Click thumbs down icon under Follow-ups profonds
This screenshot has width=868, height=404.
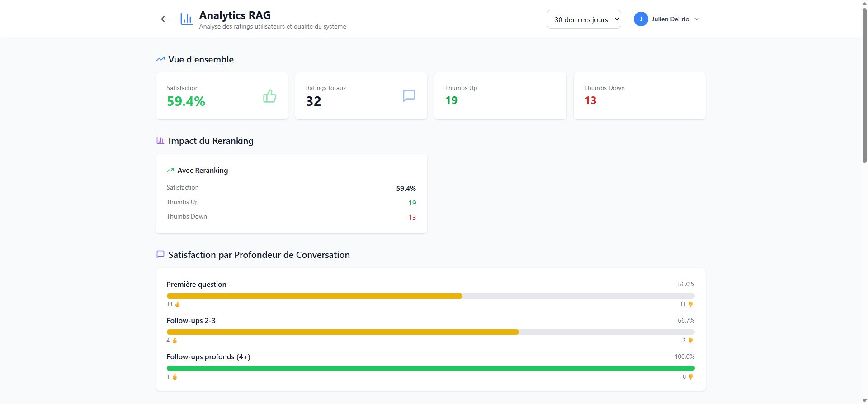(691, 377)
